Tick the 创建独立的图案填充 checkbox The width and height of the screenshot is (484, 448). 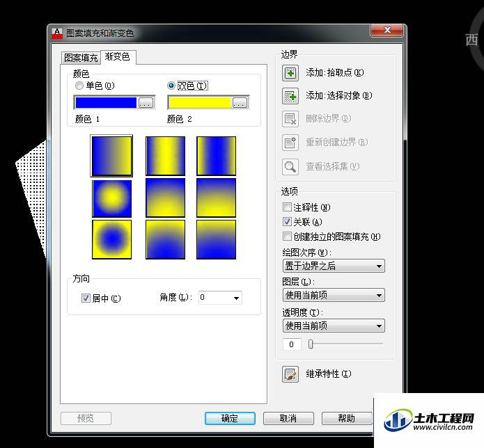point(287,237)
